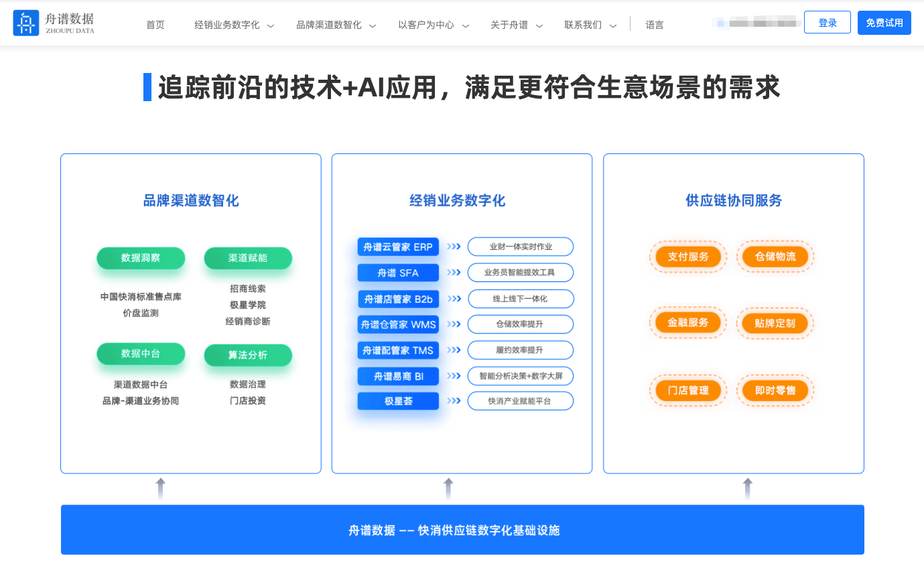Select the 数据洞察 green pill
Viewport: 924px width, 568px height.
click(x=141, y=258)
